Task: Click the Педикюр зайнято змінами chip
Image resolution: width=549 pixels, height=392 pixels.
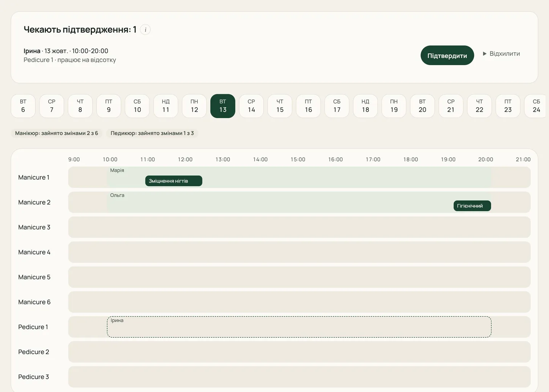Action: (152, 133)
